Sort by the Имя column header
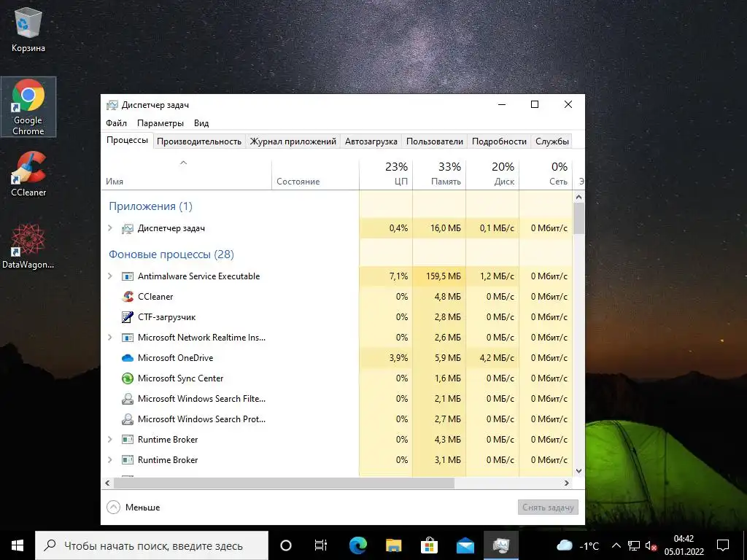Screen dimensions: 747x560 click(x=186, y=174)
